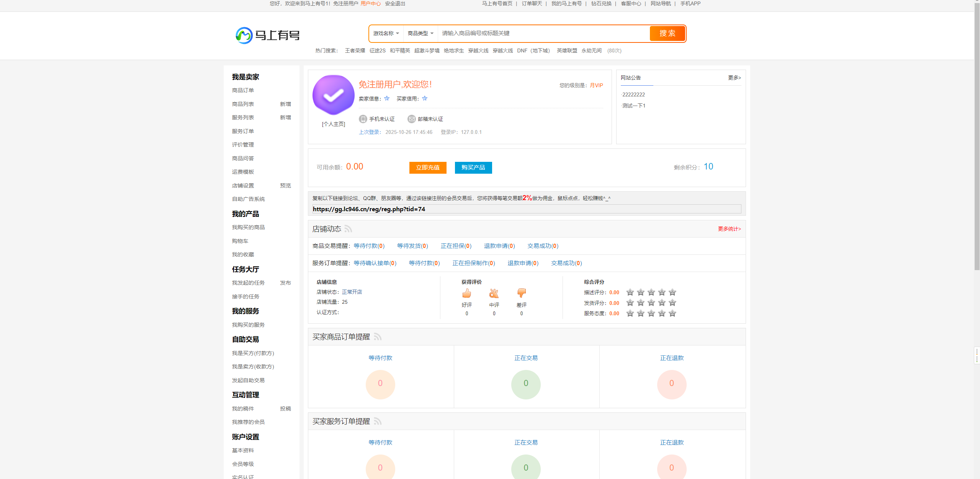The height and width of the screenshot is (479, 980).
Task: Click the blue 购买产品 button
Action: coord(473,168)
